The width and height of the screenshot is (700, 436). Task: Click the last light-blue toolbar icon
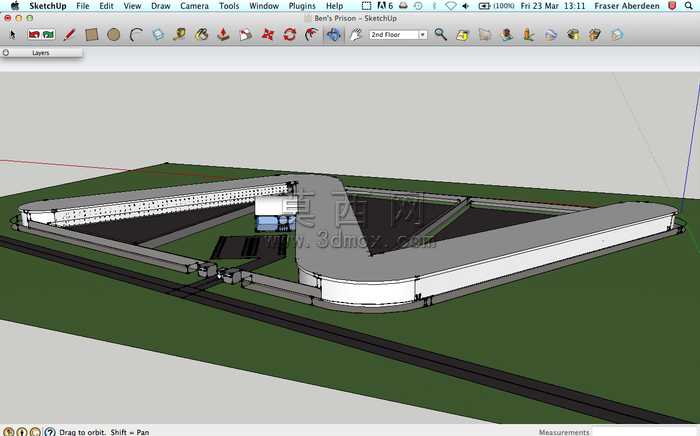[617, 34]
